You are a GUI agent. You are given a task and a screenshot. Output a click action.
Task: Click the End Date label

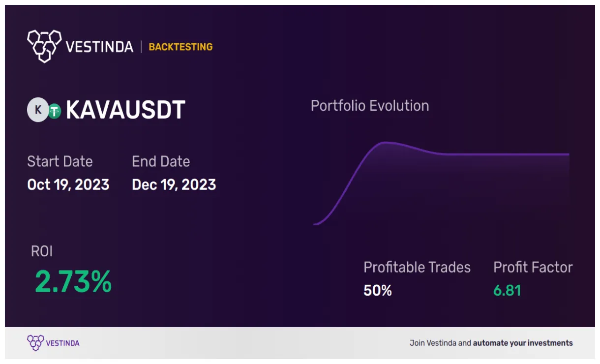(161, 161)
